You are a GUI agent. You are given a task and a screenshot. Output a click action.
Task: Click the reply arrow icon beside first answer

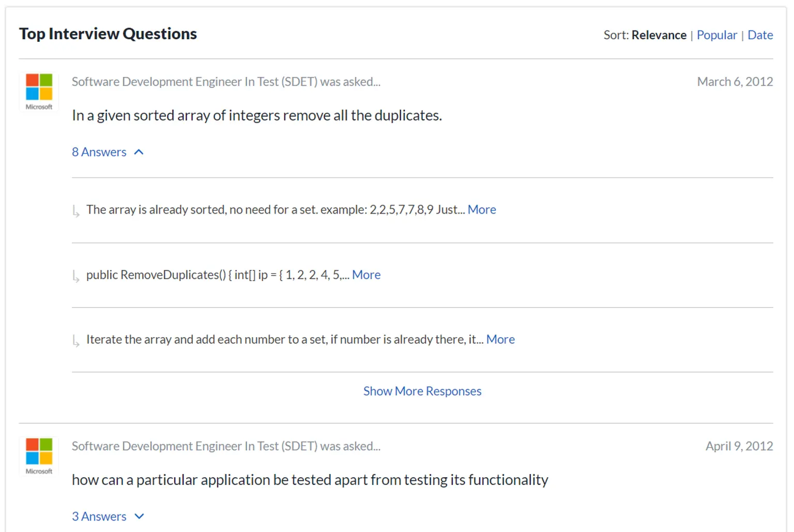click(x=76, y=211)
